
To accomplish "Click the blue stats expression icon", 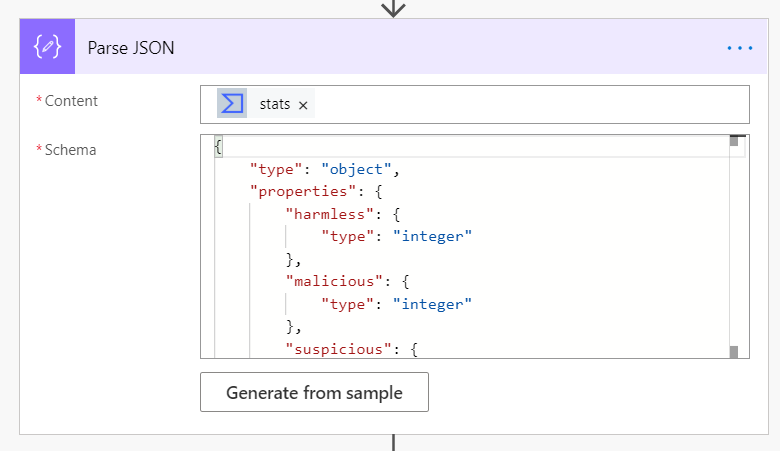I will tap(232, 104).
